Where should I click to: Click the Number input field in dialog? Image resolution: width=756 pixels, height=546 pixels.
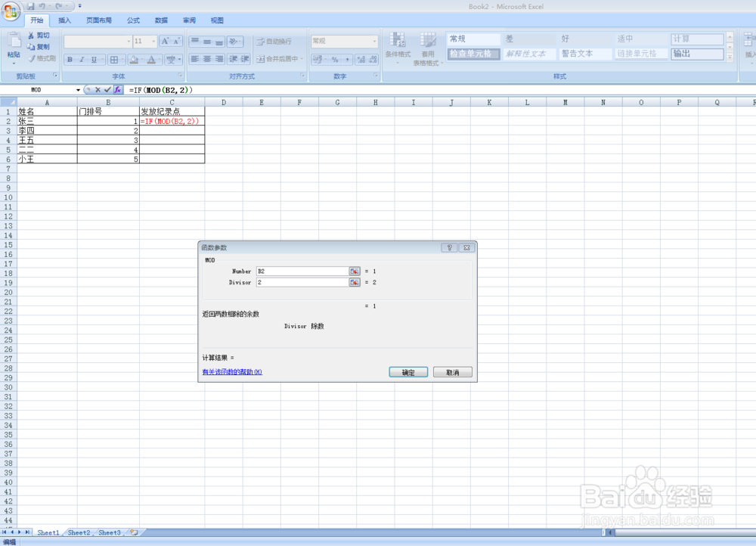(302, 271)
